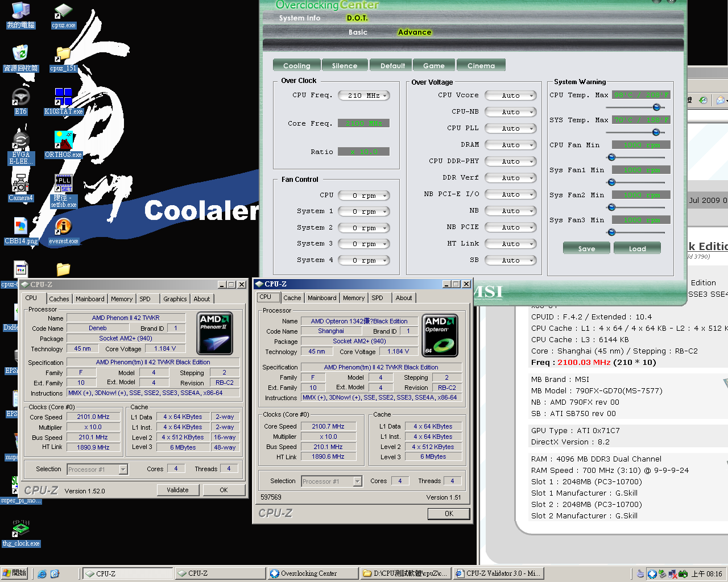Click Load in System Warning panel
This screenshot has height=582, width=728.
pos(637,248)
